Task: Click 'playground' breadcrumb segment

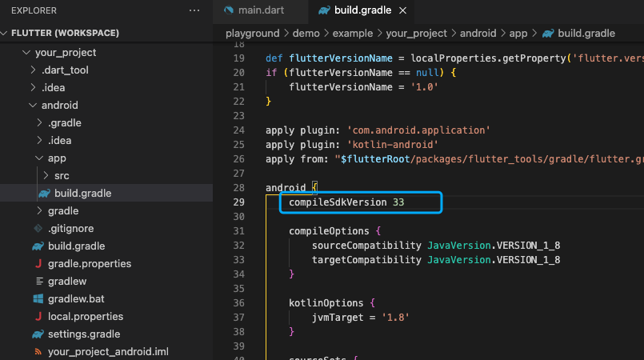Action: [x=252, y=34]
